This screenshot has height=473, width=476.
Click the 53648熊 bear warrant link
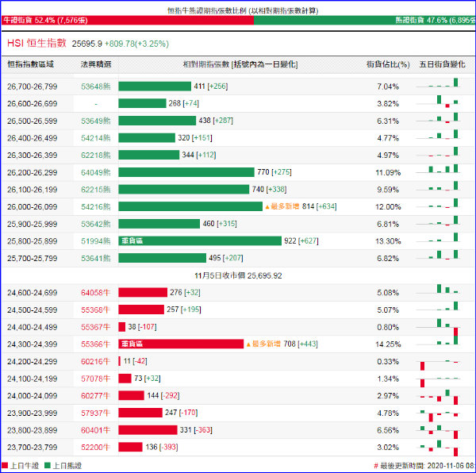pyautogui.click(x=96, y=87)
